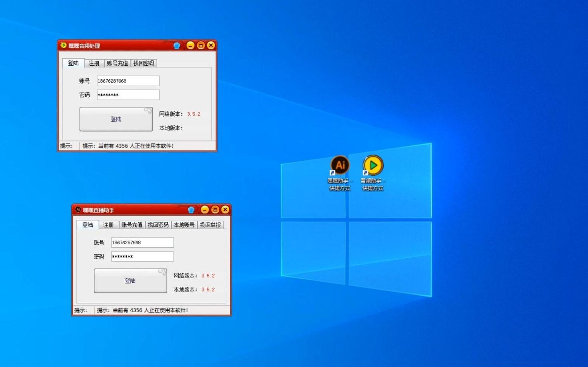
Task: Switch to 本地账号 tab in 嘿嘿直播助手
Action: (x=184, y=225)
